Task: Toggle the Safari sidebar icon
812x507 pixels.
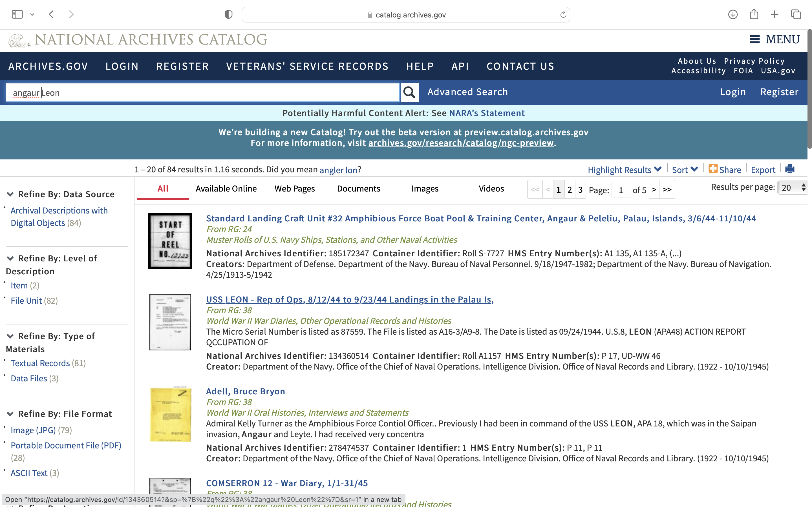Action: [17, 14]
